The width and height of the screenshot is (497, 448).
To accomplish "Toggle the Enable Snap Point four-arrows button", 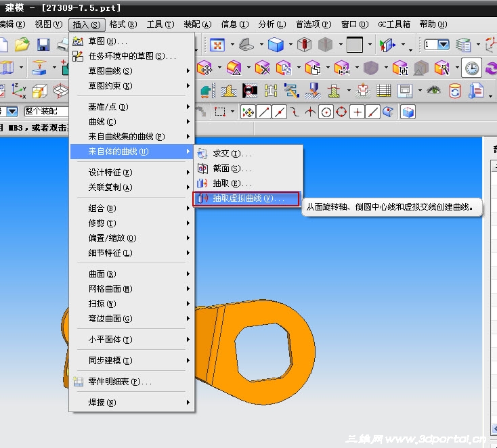I will point(248,112).
